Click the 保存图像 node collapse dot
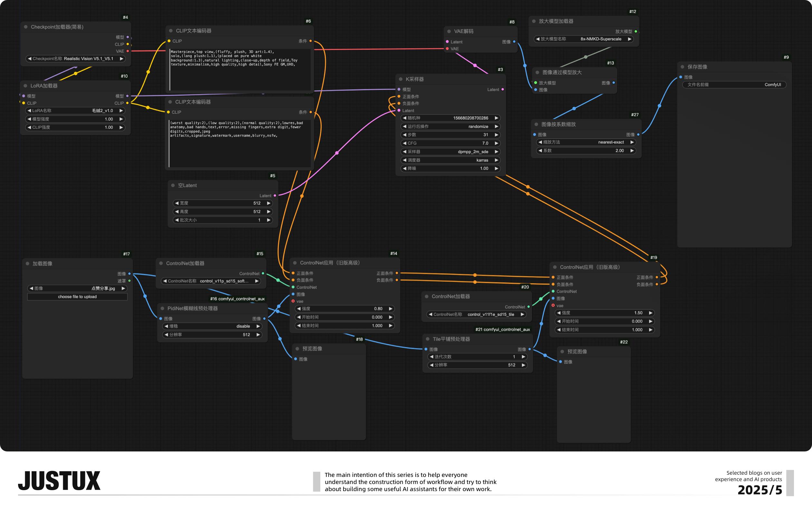Screen dimensions: 812x514 click(x=682, y=67)
